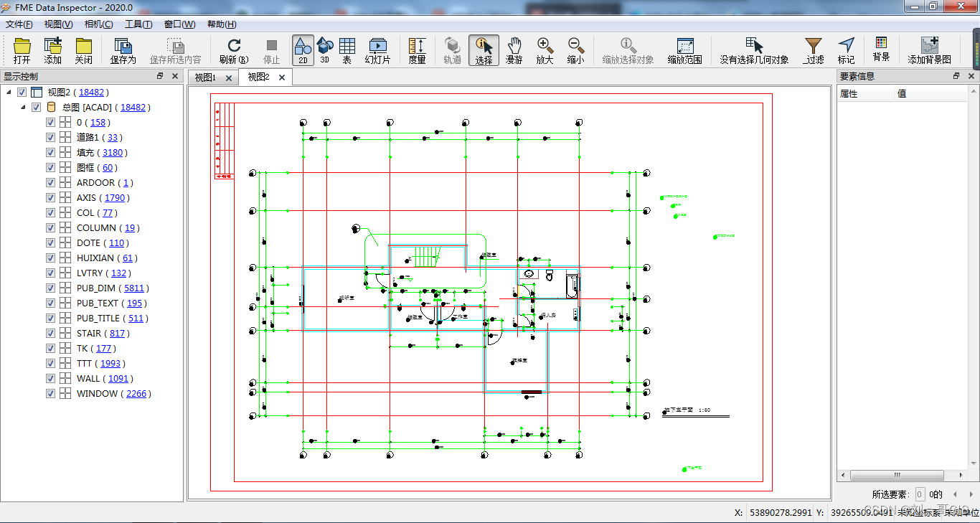Open the 帮助(H) menu
Image resolution: width=980 pixels, height=523 pixels.
click(222, 24)
